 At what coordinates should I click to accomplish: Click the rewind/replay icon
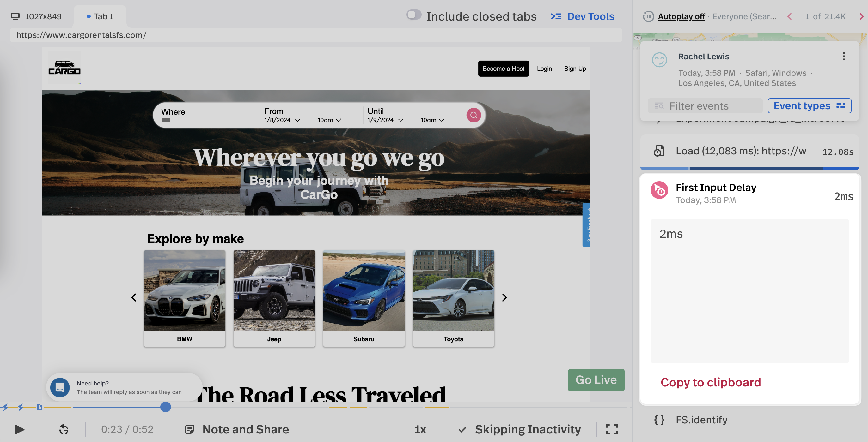click(x=64, y=429)
